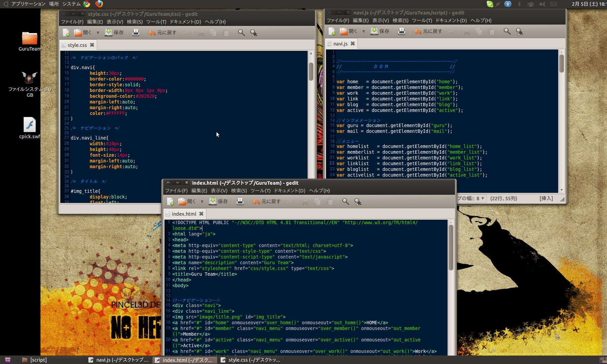Click New document icon in index.html window
Image resolution: width=607 pixels, height=364 pixels.
click(x=170, y=202)
